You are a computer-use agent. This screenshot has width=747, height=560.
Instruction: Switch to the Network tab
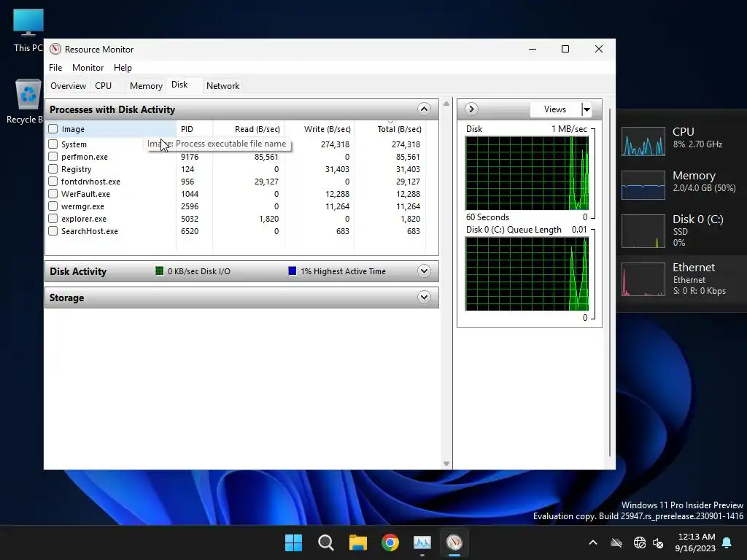(x=222, y=86)
